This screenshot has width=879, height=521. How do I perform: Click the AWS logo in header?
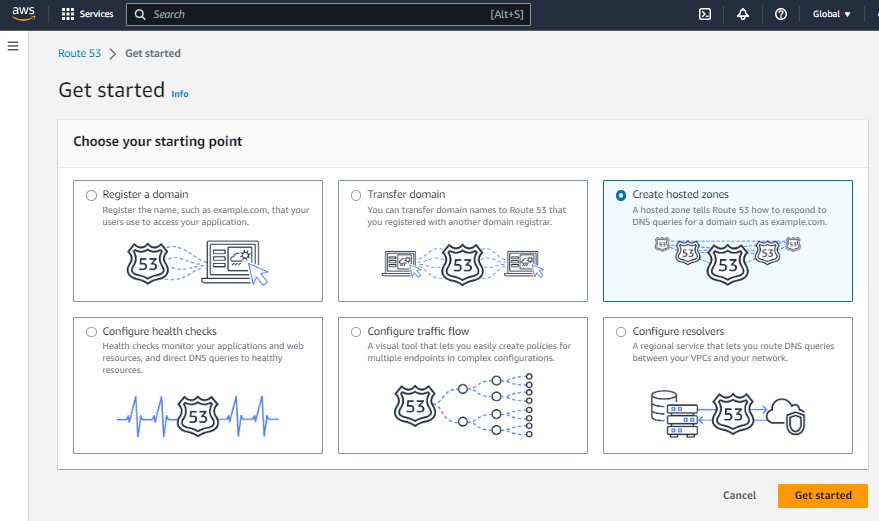(24, 14)
